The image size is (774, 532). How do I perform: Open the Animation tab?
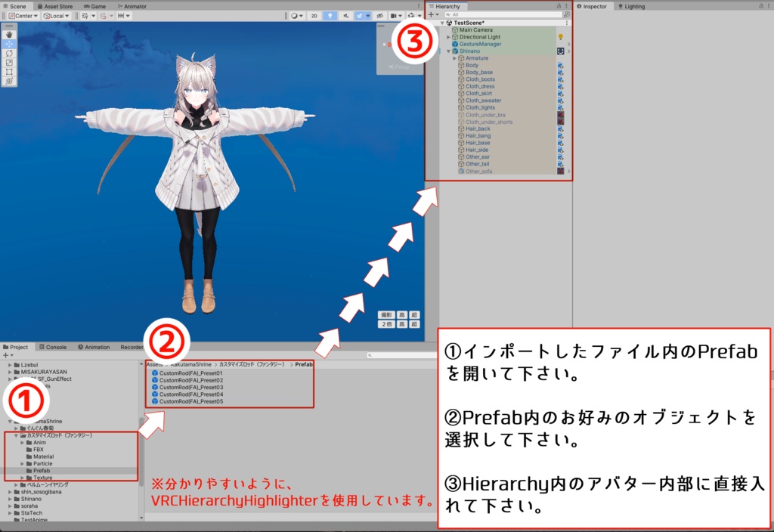pyautogui.click(x=94, y=347)
